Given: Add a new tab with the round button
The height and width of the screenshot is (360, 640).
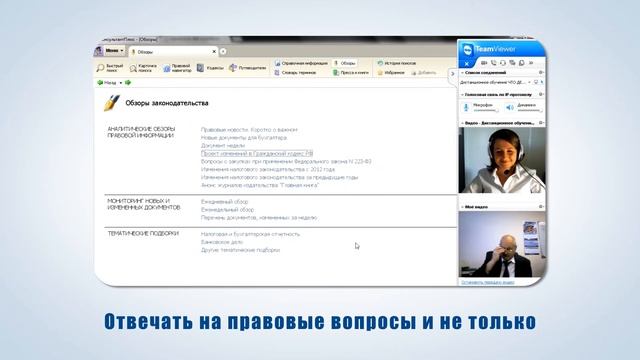Looking at the screenshot, I should pyautogui.click(x=223, y=51).
